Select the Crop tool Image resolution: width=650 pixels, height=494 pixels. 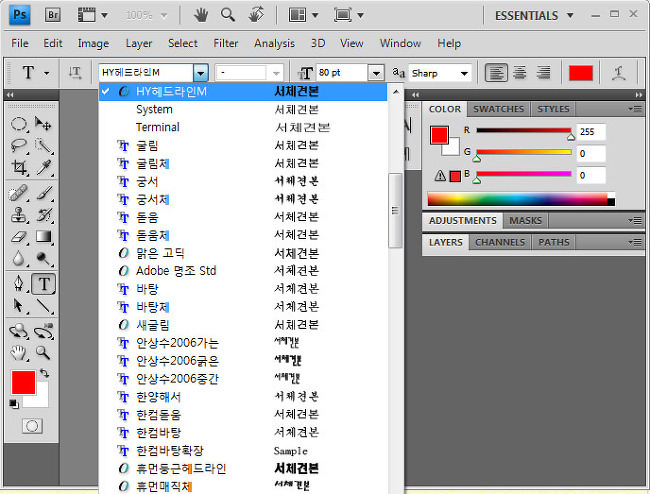pos(19,167)
